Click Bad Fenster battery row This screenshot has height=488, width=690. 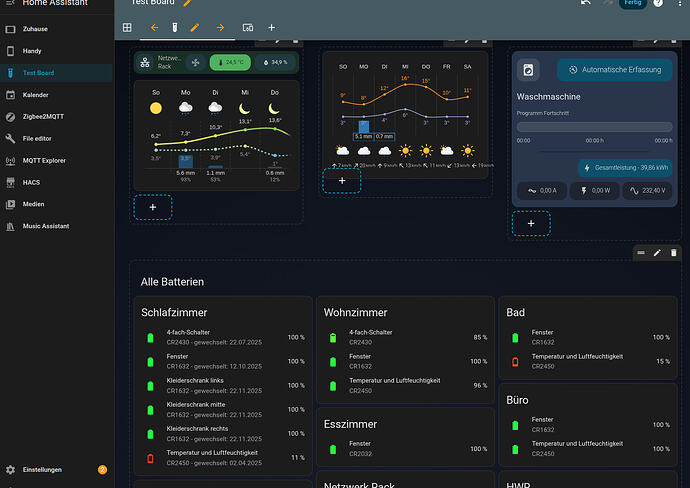pos(588,338)
